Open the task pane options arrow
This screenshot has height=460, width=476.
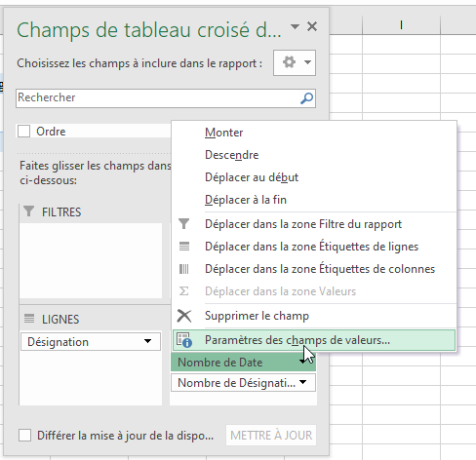click(295, 26)
